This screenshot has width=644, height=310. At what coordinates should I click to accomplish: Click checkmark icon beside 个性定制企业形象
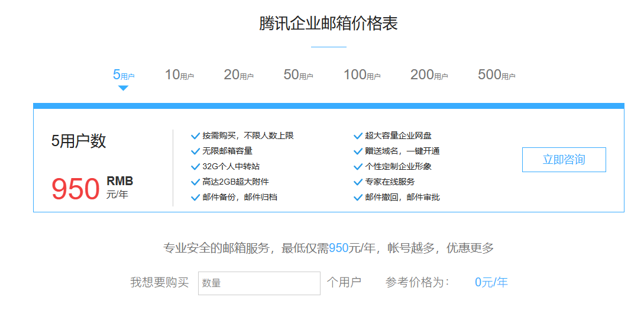pos(358,167)
